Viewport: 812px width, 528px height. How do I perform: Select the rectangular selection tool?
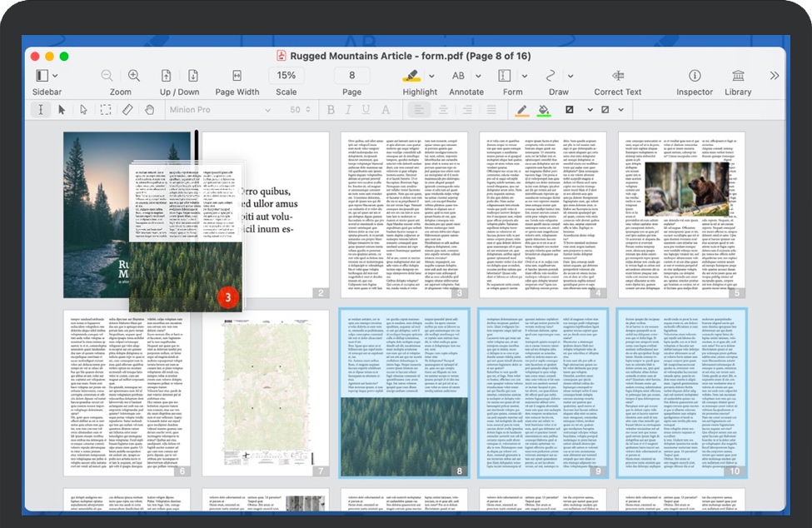tap(106, 110)
